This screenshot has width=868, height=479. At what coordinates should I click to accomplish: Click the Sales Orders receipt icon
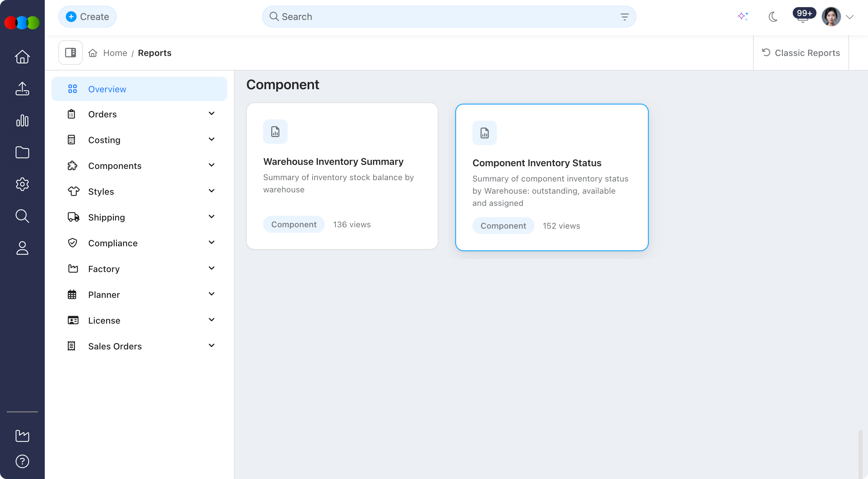(72, 346)
